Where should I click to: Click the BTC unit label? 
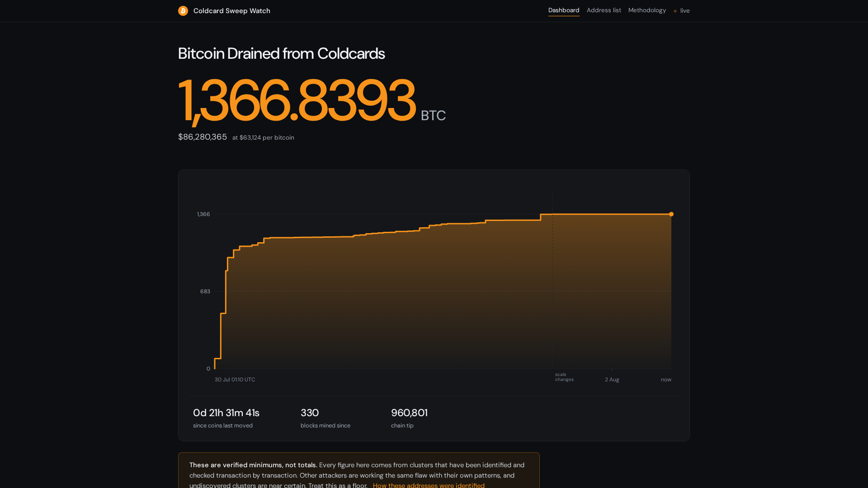point(433,116)
